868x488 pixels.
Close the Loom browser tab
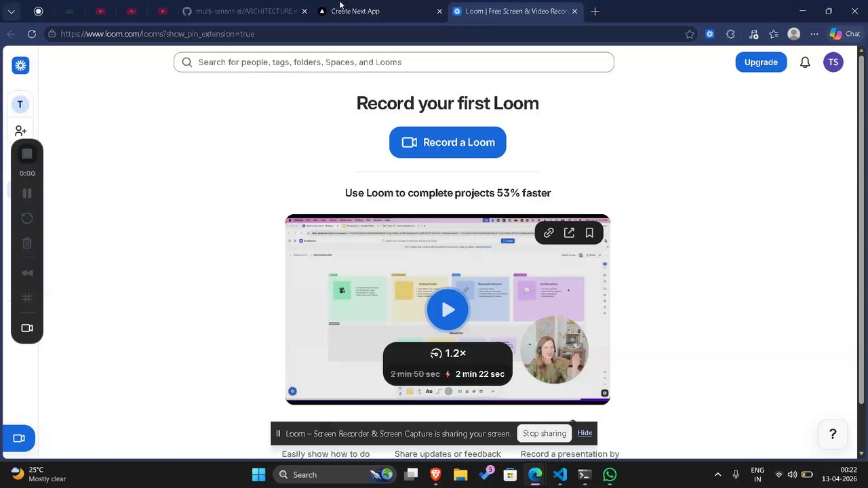[574, 12]
